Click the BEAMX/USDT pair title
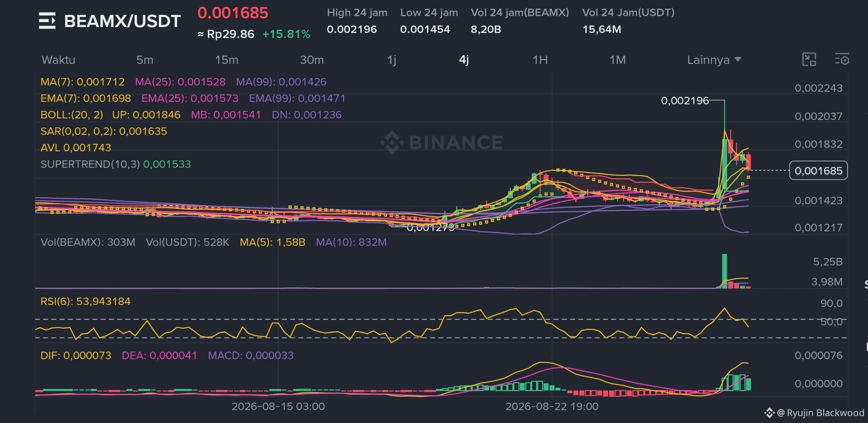Image resolution: width=868 pixels, height=423 pixels. (122, 21)
